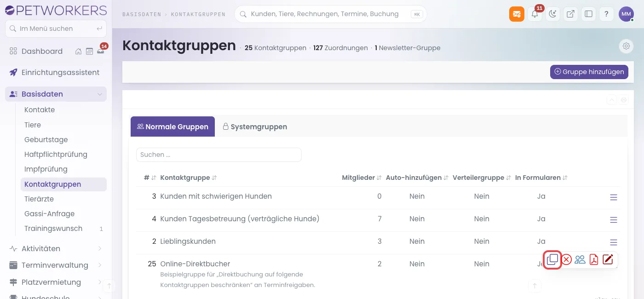Click the rocket Einrichtungsassistent icon
644x299 pixels.
point(13,72)
